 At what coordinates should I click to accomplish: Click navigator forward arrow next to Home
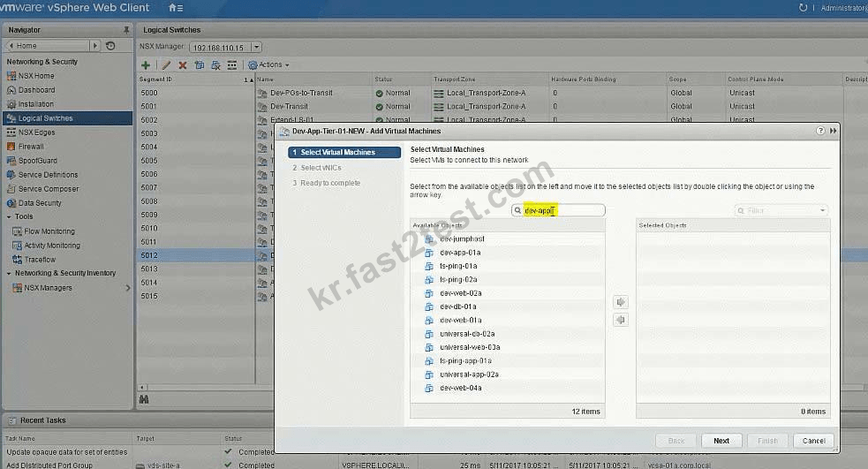point(94,46)
